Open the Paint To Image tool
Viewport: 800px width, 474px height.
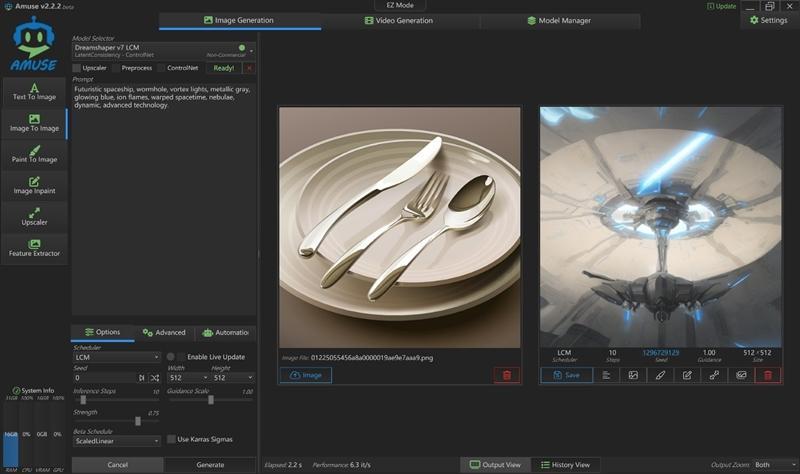point(34,154)
